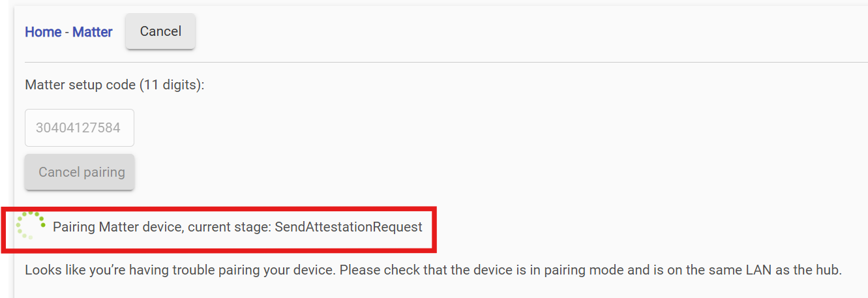This screenshot has height=298, width=868.
Task: Click the horizontal divider below the breadcrumb
Action: point(446,63)
